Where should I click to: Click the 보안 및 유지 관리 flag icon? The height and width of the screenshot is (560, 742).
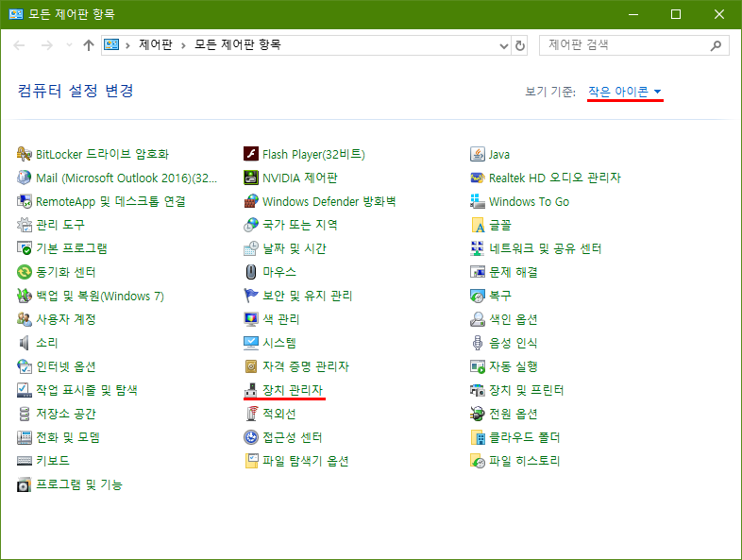click(x=251, y=296)
